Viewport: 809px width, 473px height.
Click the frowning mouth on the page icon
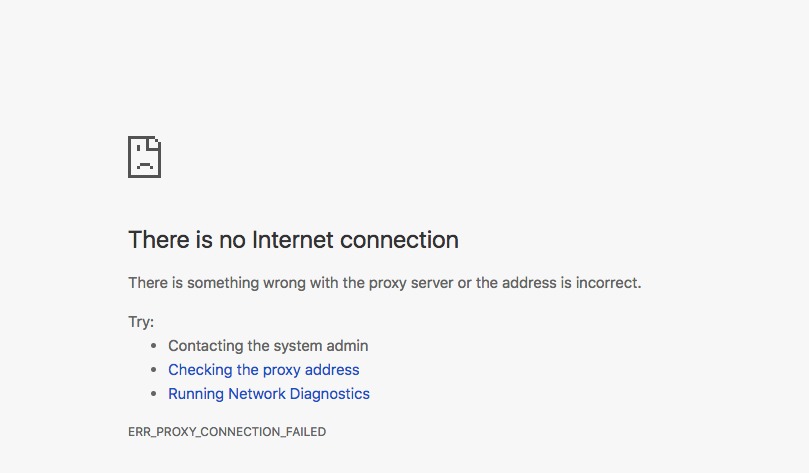point(145,166)
